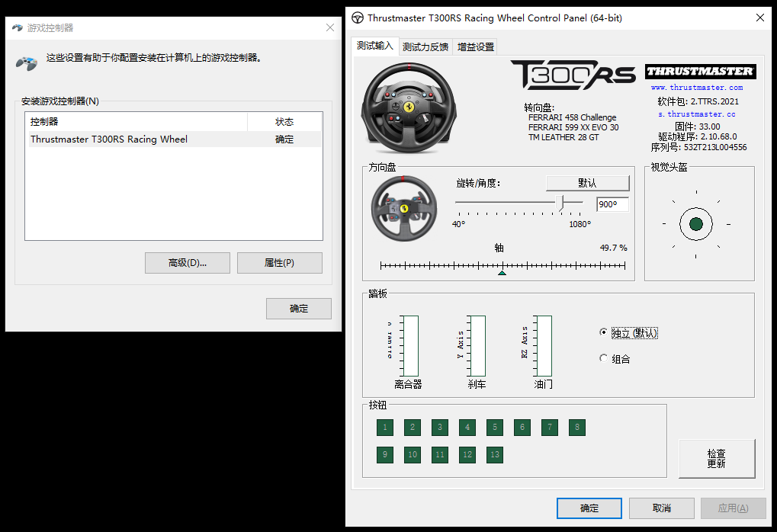Click the TM LEATHER 28 GT text
Screen dimensions: 777x532
click(x=563, y=137)
